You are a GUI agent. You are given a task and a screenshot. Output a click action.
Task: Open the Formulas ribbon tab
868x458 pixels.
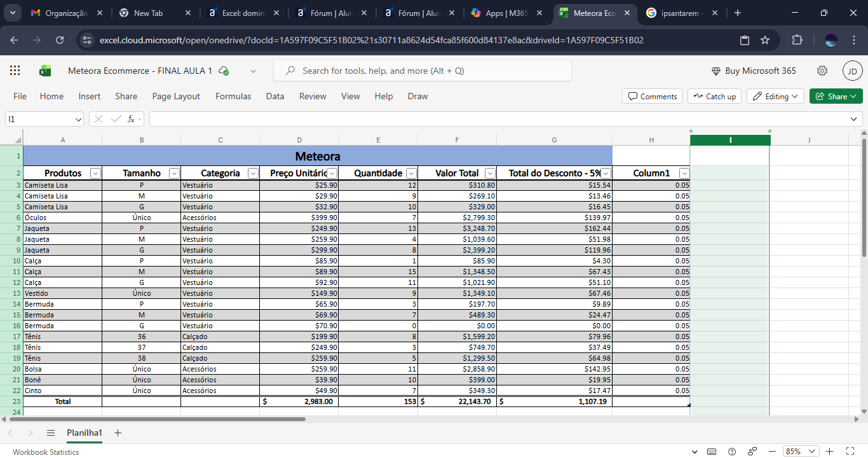coord(233,97)
